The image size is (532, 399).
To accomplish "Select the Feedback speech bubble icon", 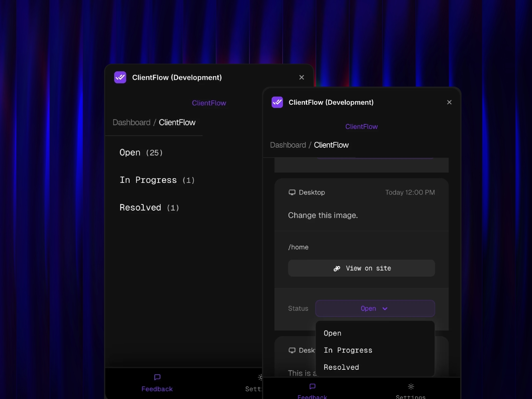I will tap(312, 386).
